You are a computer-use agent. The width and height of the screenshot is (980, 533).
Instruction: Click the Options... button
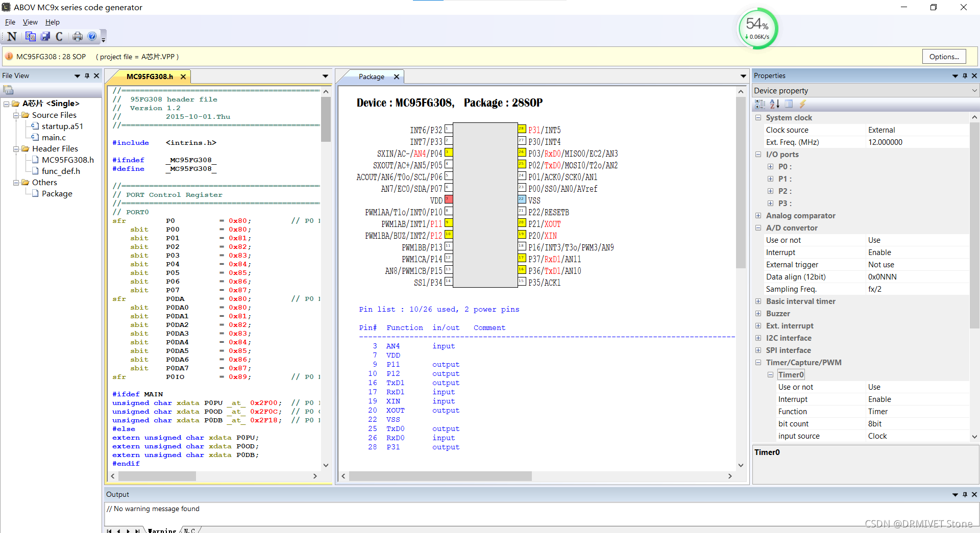[944, 57]
